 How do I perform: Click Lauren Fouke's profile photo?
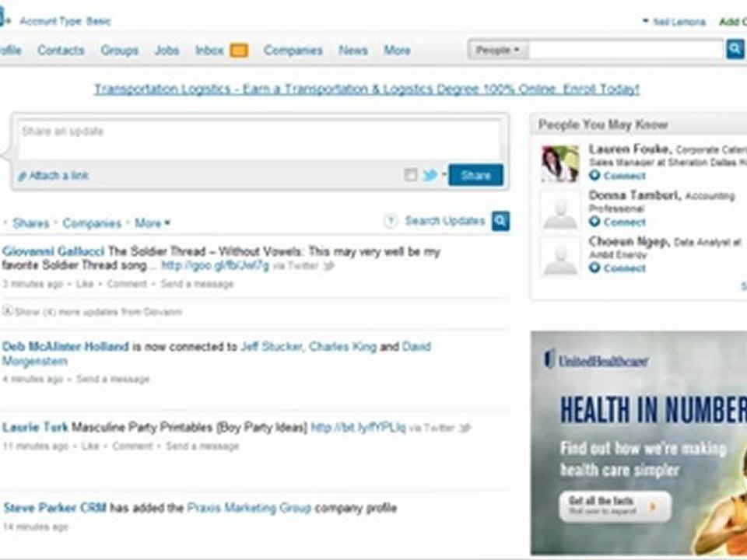click(560, 163)
